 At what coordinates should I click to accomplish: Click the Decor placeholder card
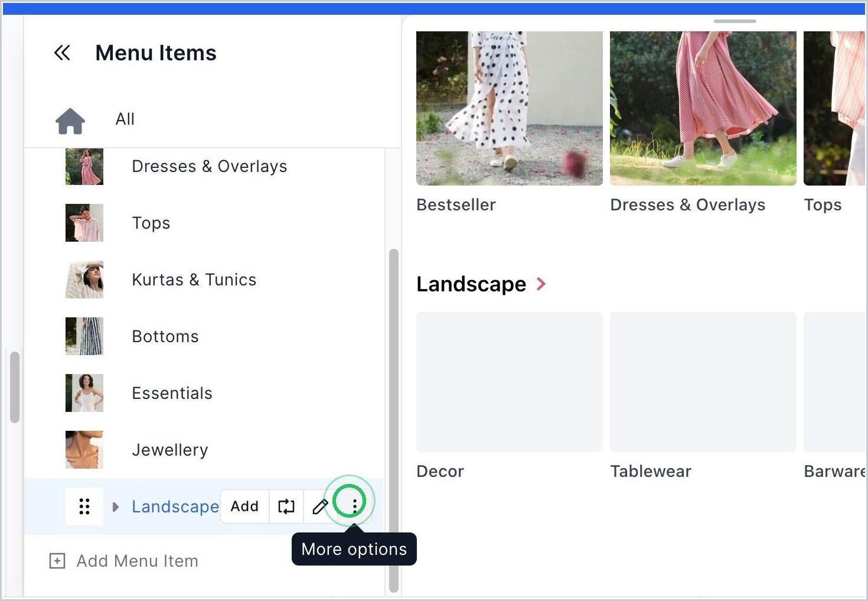510,382
